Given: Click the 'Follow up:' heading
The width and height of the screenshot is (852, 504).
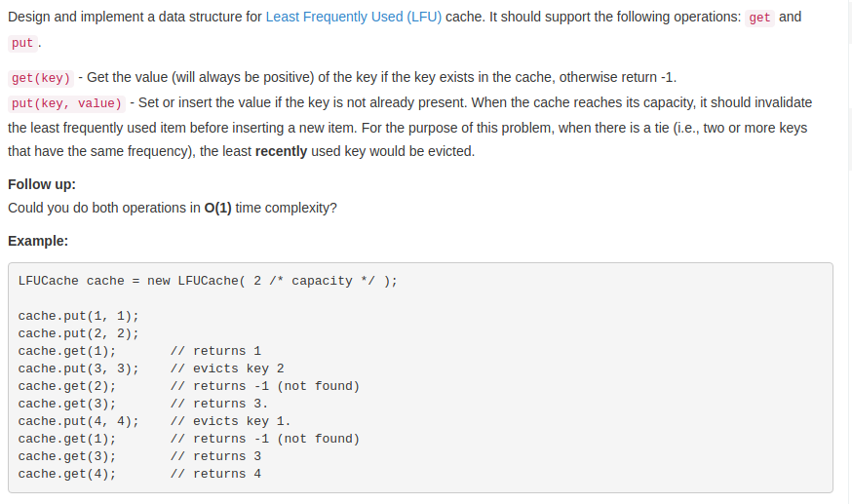Looking at the screenshot, I should (x=42, y=184).
